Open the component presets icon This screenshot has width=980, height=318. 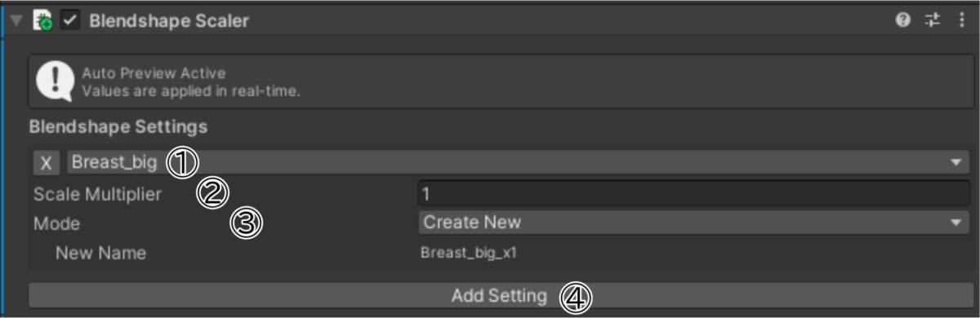[933, 21]
